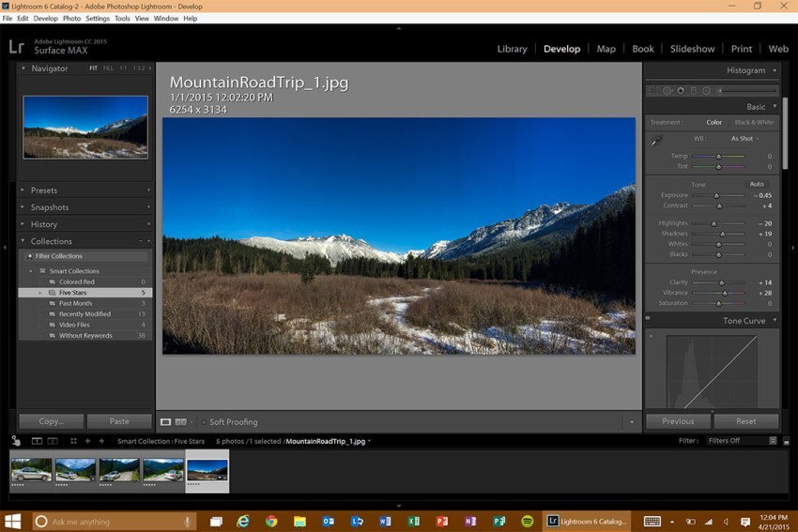Go forward with filmstrip right arrow

[x=101, y=441]
